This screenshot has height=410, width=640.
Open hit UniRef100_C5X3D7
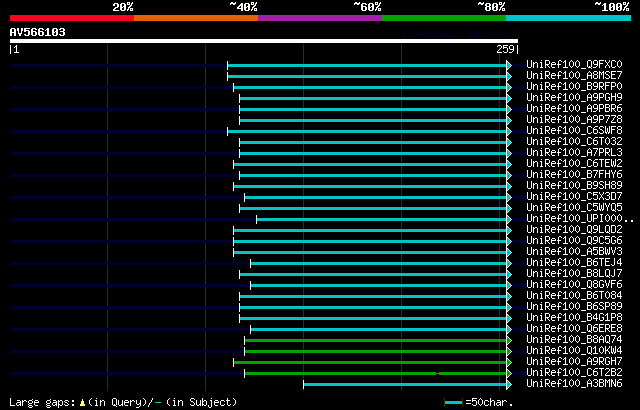click(574, 197)
